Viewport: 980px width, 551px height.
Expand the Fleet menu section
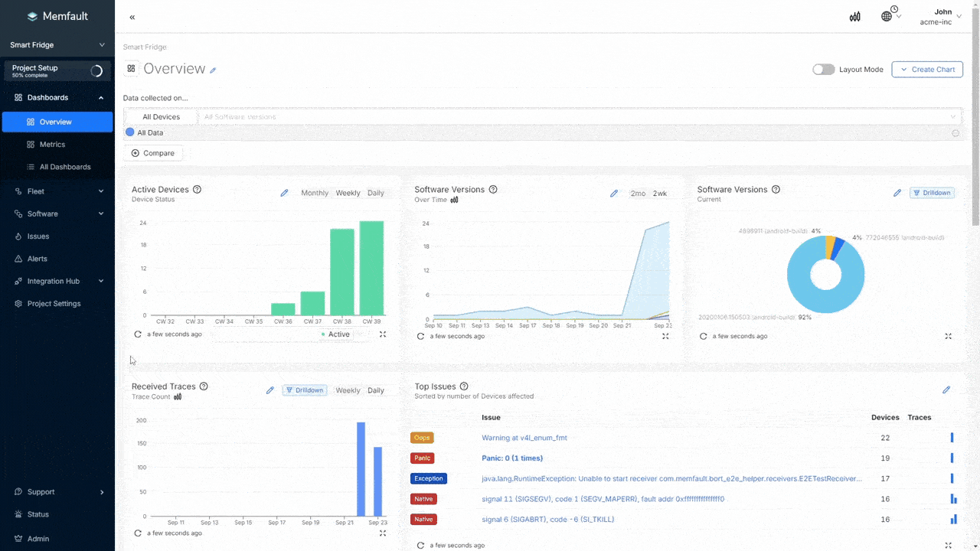pyautogui.click(x=57, y=191)
